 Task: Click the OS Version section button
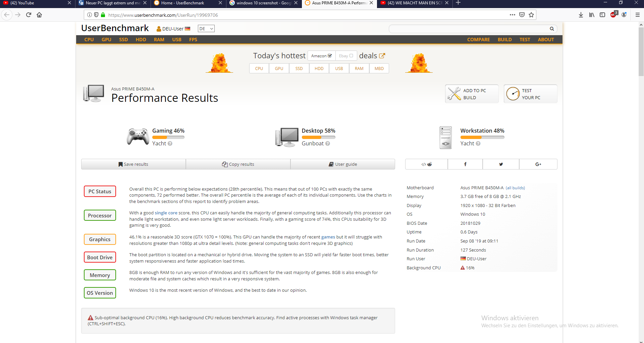click(x=100, y=293)
